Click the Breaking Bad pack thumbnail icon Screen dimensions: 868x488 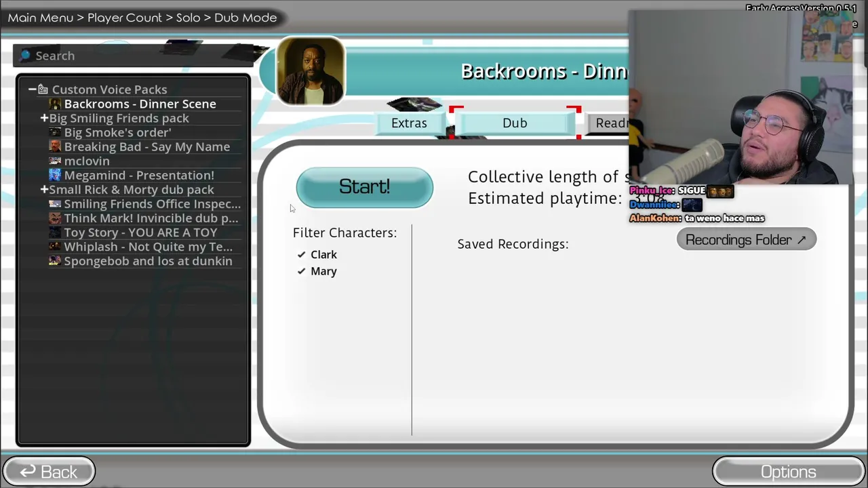click(55, 146)
